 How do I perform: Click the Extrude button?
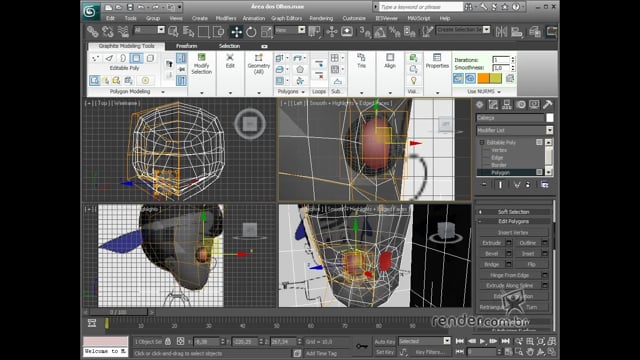click(491, 243)
